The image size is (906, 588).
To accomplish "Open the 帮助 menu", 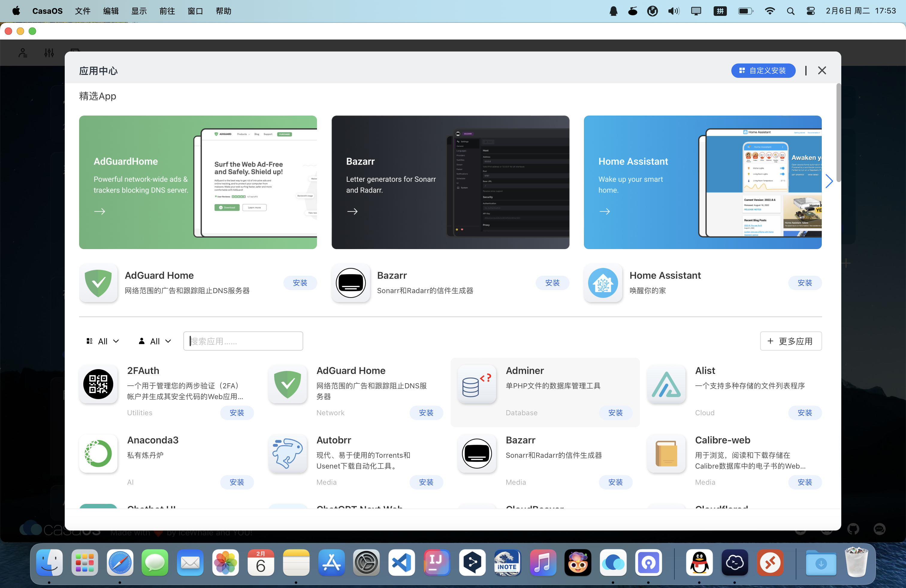I will pyautogui.click(x=224, y=11).
